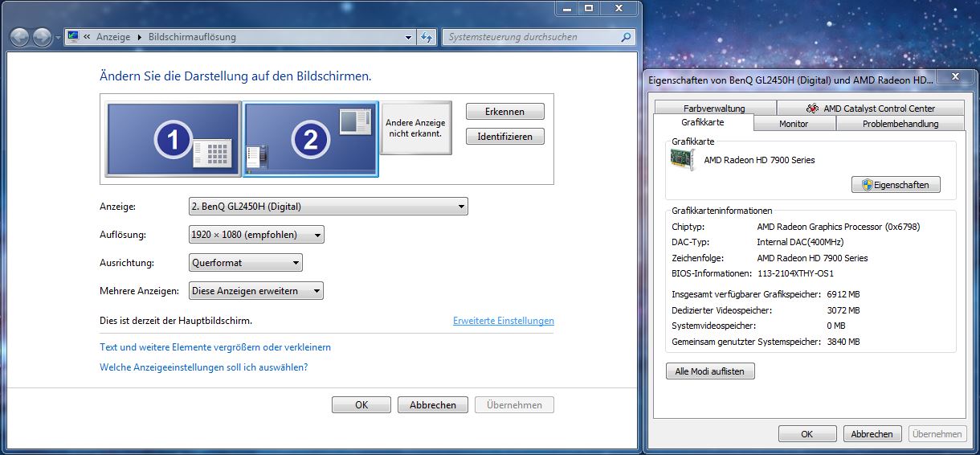Click the Alle Modi auflisten button
Viewport: 980px width, 455px height.
click(x=710, y=371)
